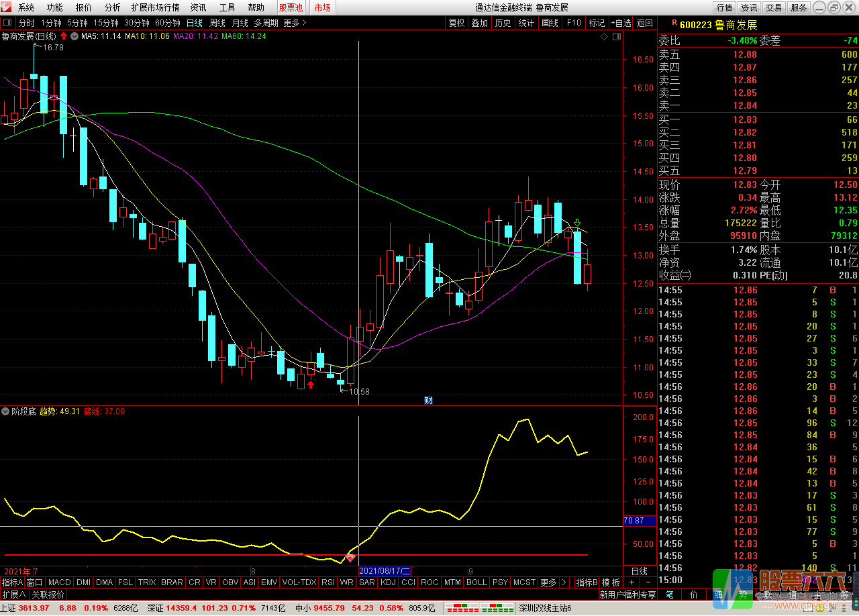
Task: Switch to 月线 period
Action: 240,23
